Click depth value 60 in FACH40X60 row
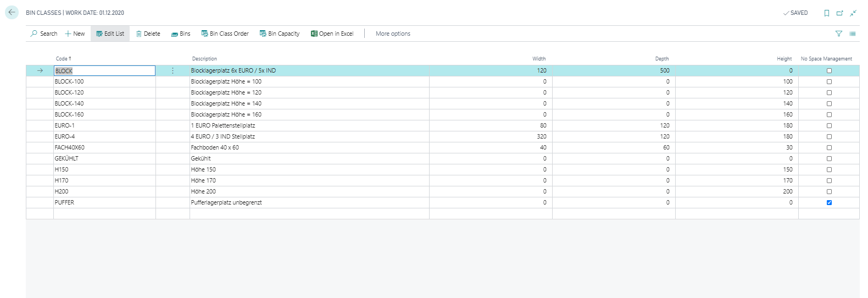 (666, 147)
